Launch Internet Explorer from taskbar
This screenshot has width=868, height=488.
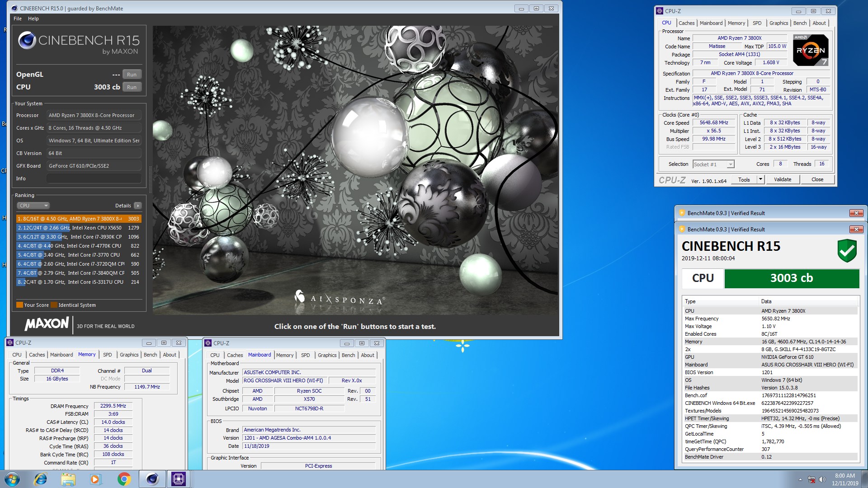pyautogui.click(x=41, y=479)
